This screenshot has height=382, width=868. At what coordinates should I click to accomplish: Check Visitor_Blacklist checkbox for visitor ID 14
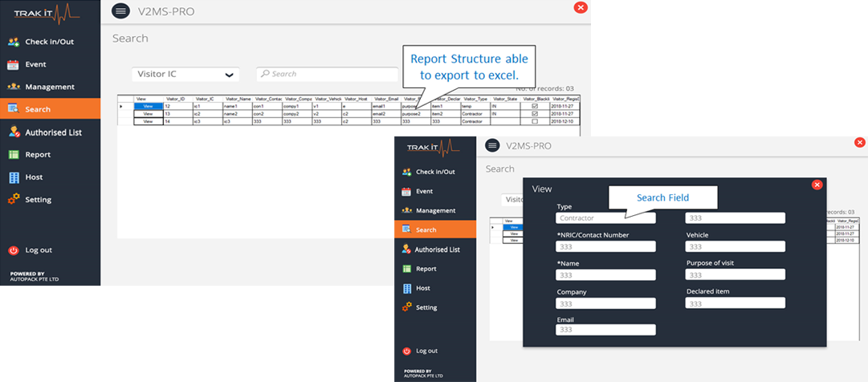point(536,122)
